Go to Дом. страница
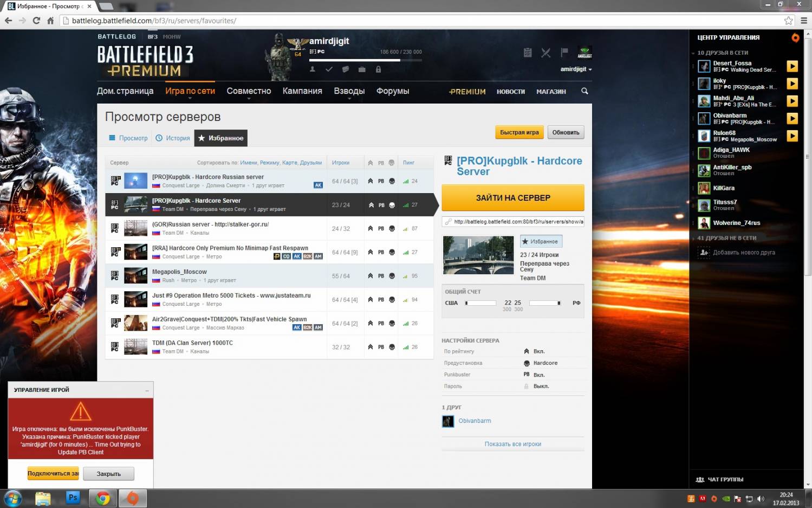Viewport: 812px width, 508px height. 125,91
